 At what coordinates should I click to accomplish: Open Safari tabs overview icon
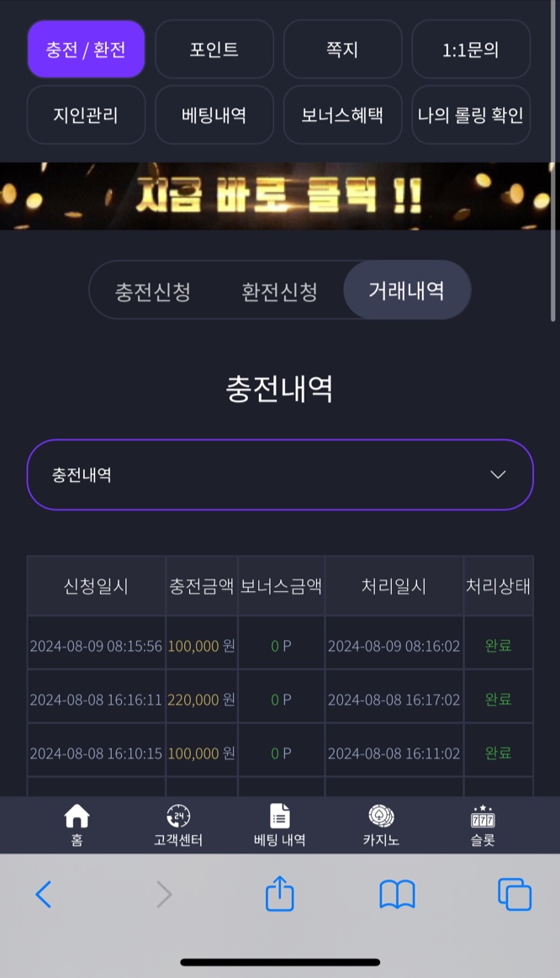[x=515, y=895]
